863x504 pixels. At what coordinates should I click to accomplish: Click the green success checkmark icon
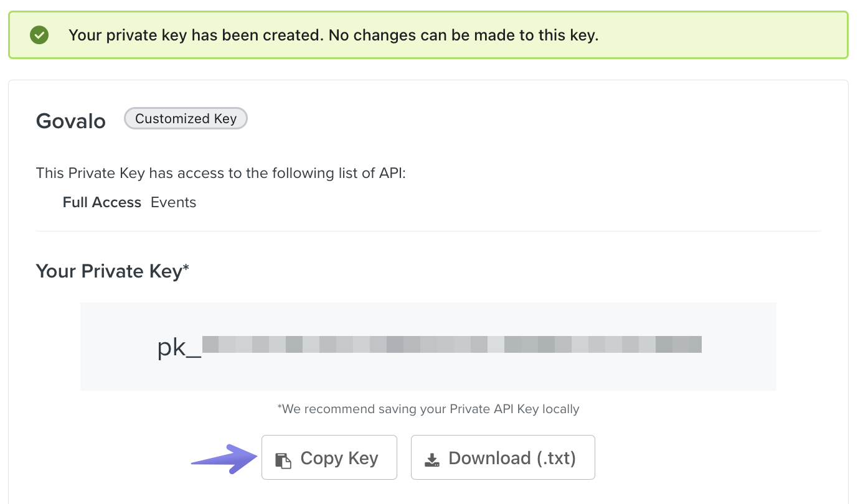[39, 35]
